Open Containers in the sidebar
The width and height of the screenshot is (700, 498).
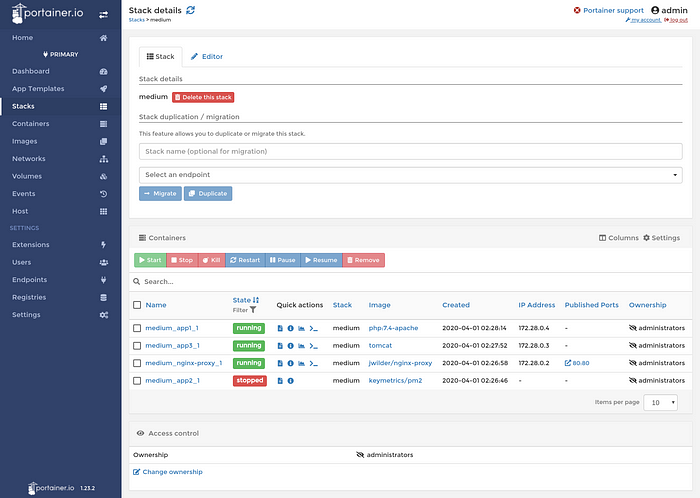tap(60, 124)
